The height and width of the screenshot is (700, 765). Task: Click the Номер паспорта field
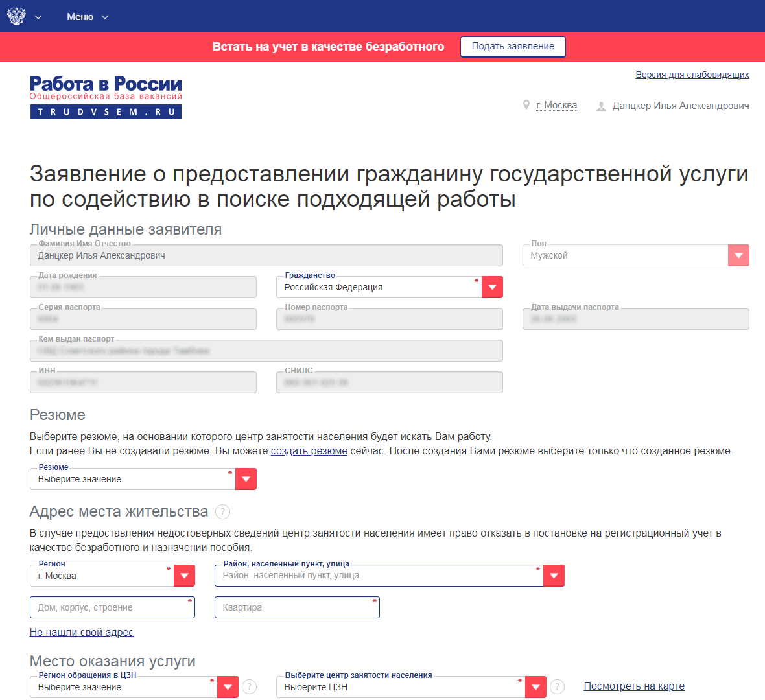click(390, 319)
